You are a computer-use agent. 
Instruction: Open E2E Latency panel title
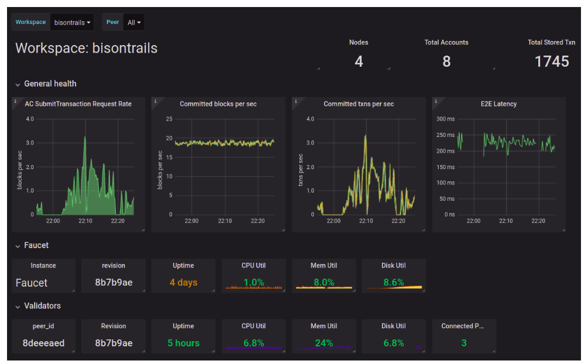499,104
